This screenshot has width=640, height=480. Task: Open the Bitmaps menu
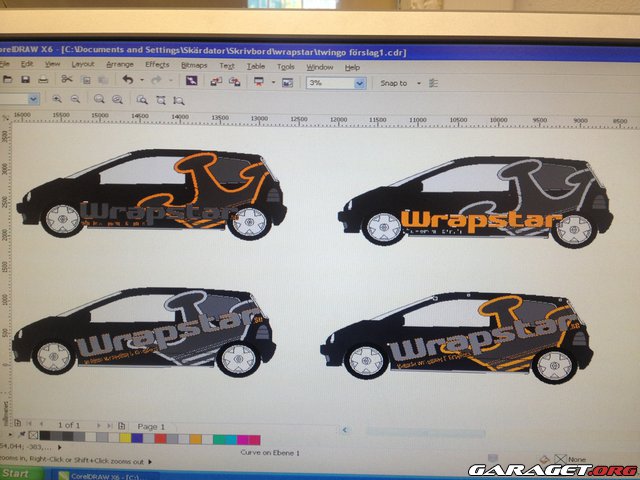click(x=193, y=65)
